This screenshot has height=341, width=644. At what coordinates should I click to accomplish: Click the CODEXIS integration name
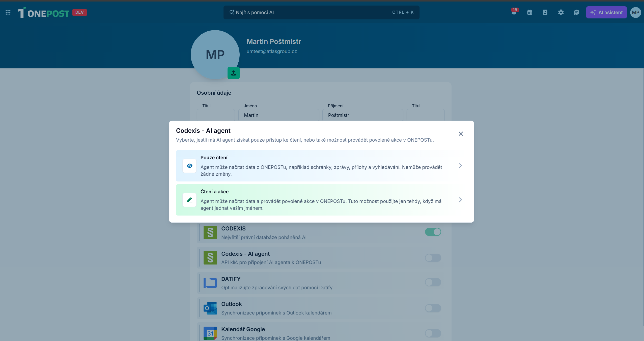(x=233, y=229)
